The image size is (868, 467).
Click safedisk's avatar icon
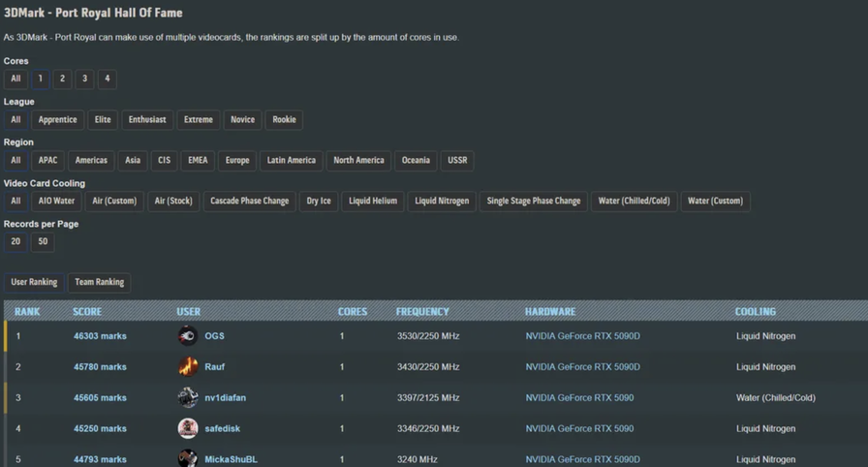tap(188, 429)
